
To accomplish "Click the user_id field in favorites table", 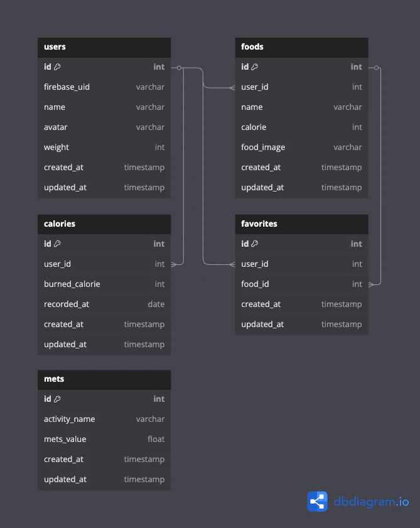I will tap(301, 264).
